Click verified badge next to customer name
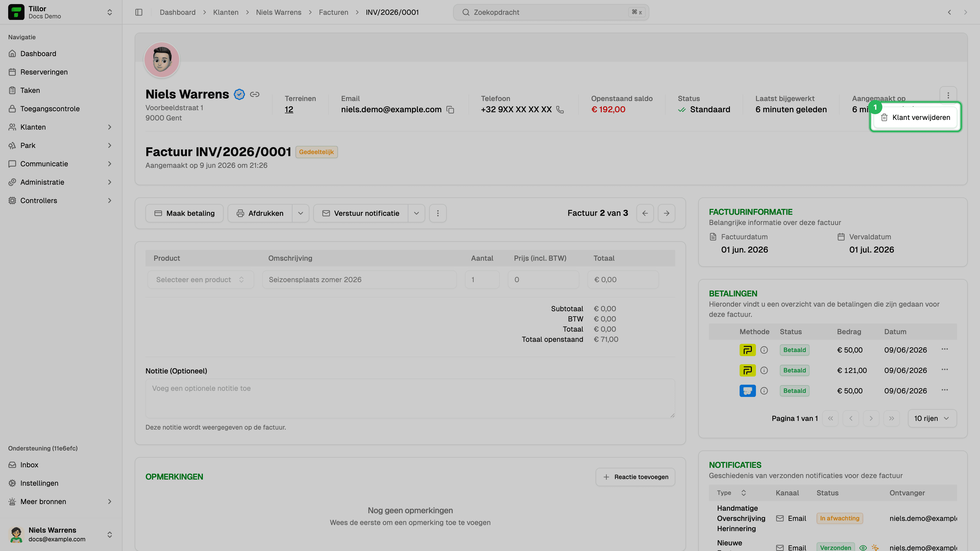Image resolution: width=980 pixels, height=551 pixels. 239,94
